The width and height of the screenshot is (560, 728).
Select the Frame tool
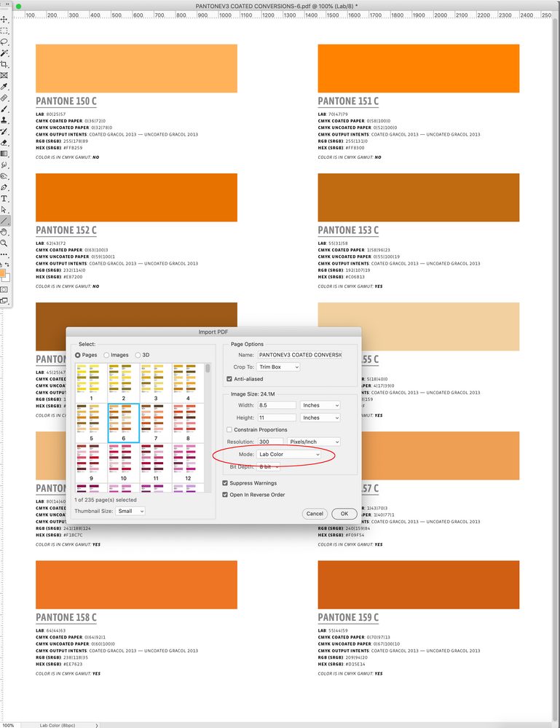click(x=4, y=75)
